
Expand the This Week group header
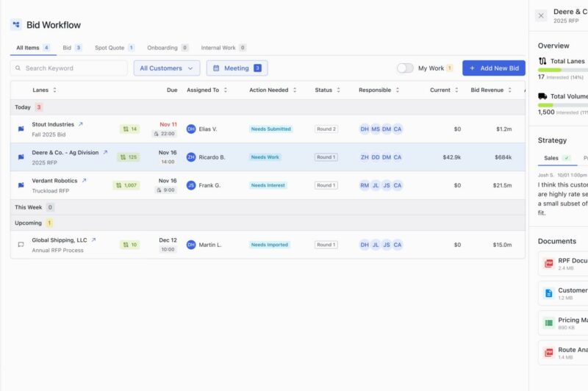click(x=268, y=207)
